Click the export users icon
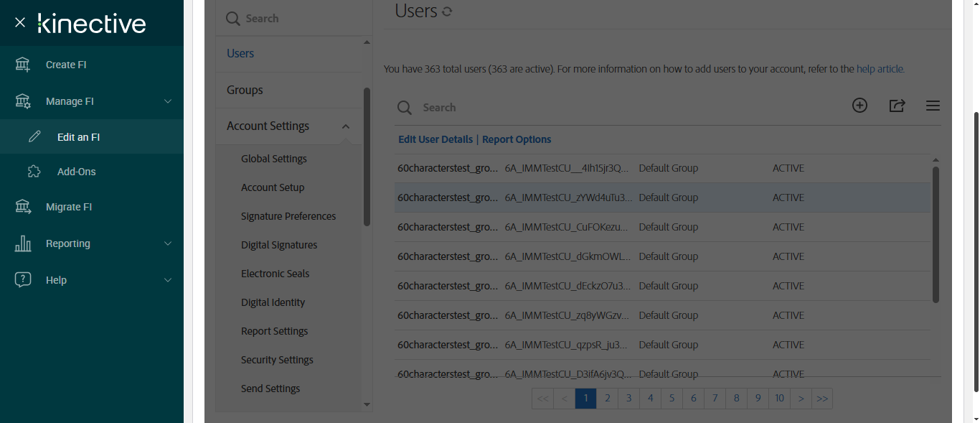The height and width of the screenshot is (423, 980). point(897,106)
